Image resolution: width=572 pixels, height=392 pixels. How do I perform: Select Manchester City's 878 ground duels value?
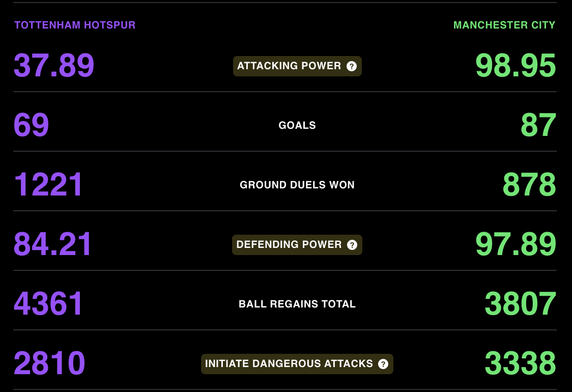(x=529, y=185)
